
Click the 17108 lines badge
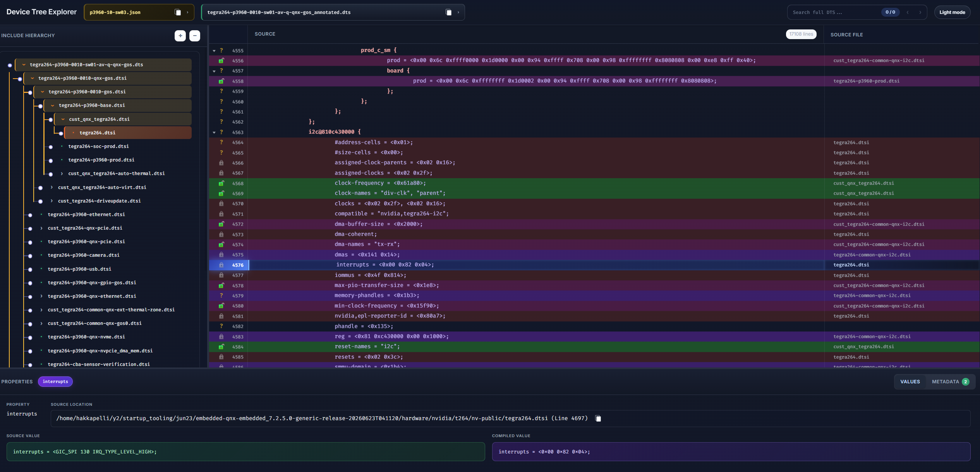(801, 34)
